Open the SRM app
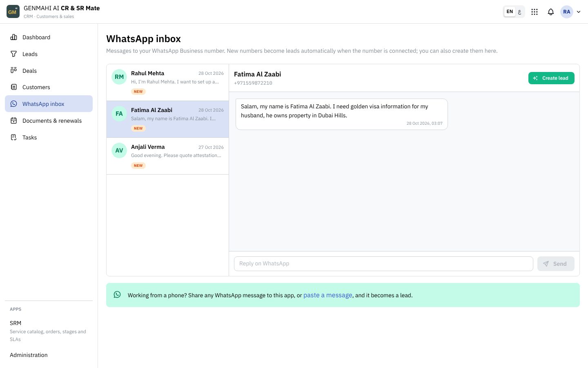The image size is (588, 368). tap(49, 331)
